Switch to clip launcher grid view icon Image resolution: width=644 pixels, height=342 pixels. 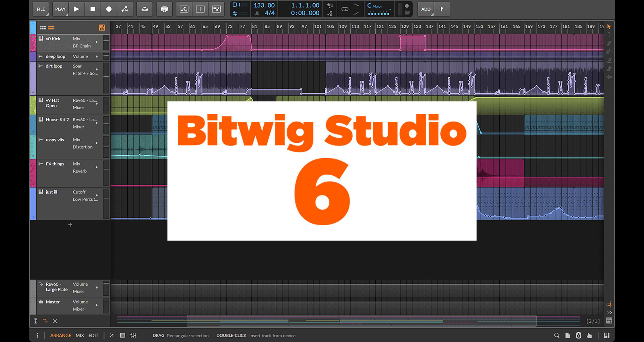(x=43, y=27)
